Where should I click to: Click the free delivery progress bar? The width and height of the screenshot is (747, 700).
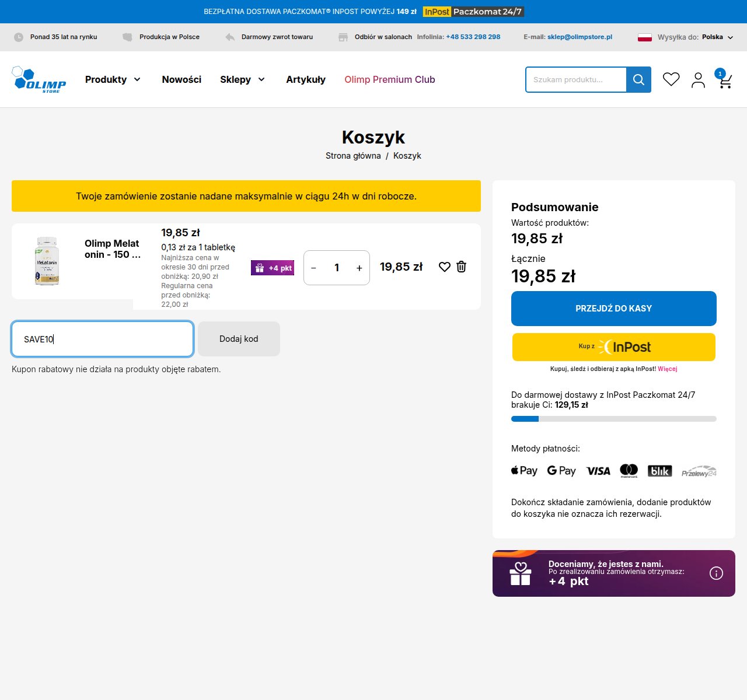point(614,419)
